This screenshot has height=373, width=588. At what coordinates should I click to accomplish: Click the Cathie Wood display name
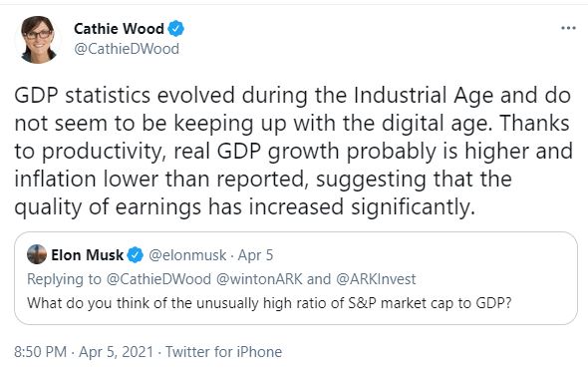tap(119, 29)
